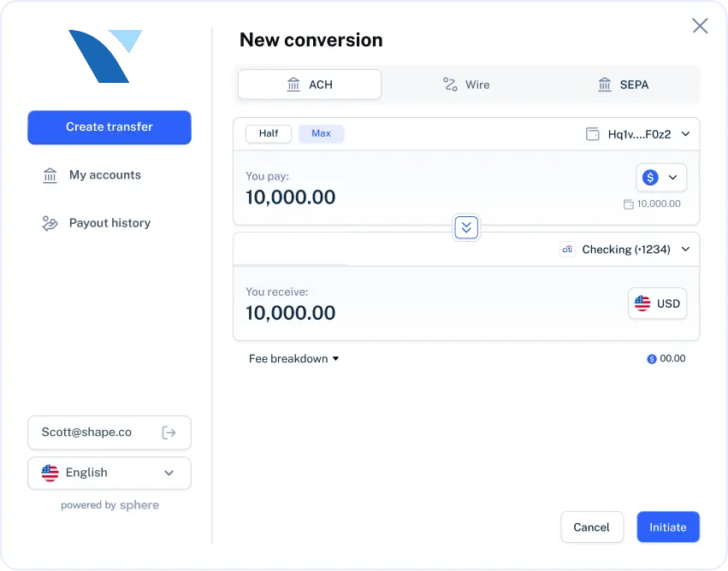Click the US flag in USD button
The image size is (728, 571).
click(x=642, y=303)
